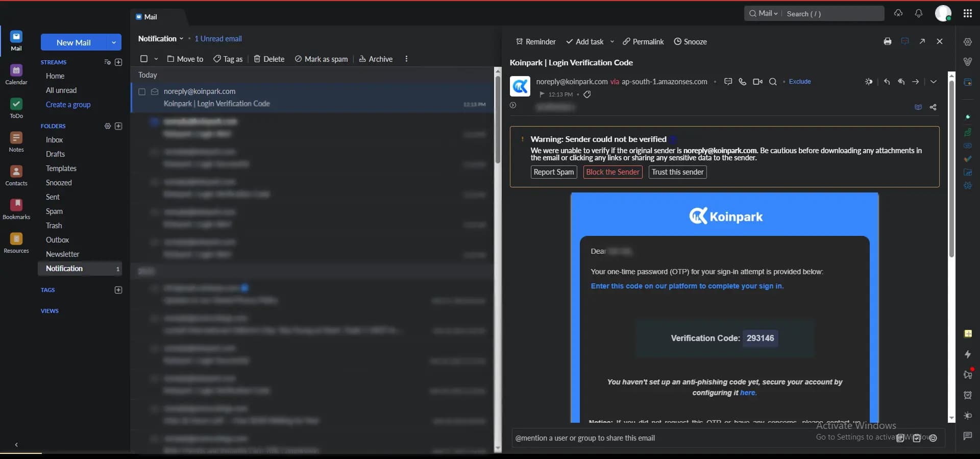This screenshot has width=980, height=459.
Task: Check the noreply@koinpark.com email checkbox
Action: pyautogui.click(x=142, y=92)
